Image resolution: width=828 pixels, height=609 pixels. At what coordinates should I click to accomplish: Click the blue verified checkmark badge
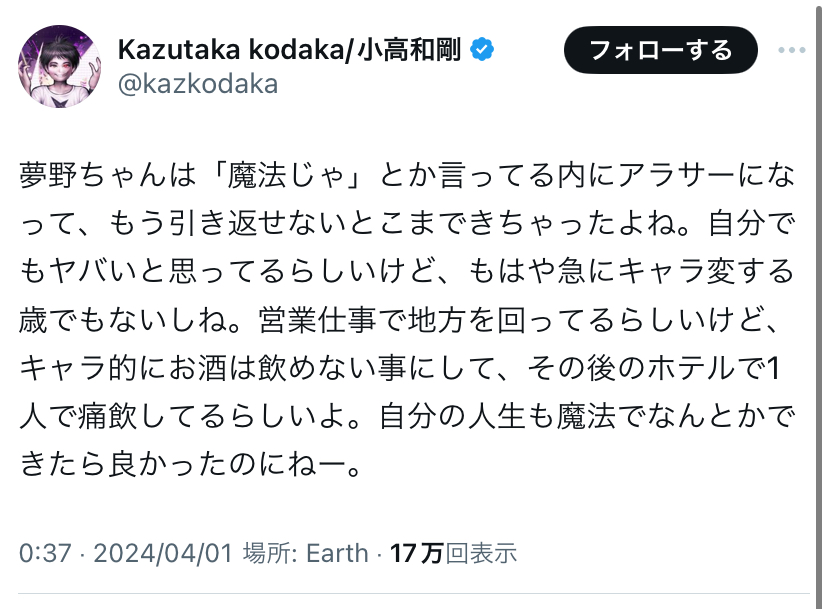[x=482, y=50]
